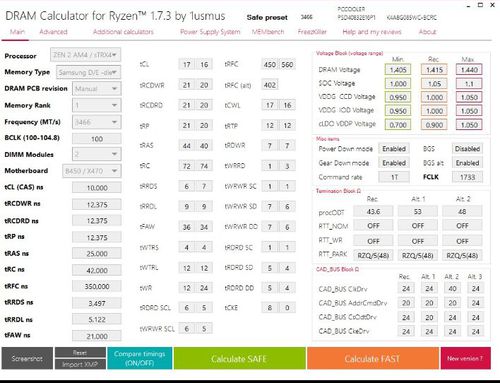Click the tFAW first value 36
This screenshot has width=500, height=383.
click(x=187, y=227)
